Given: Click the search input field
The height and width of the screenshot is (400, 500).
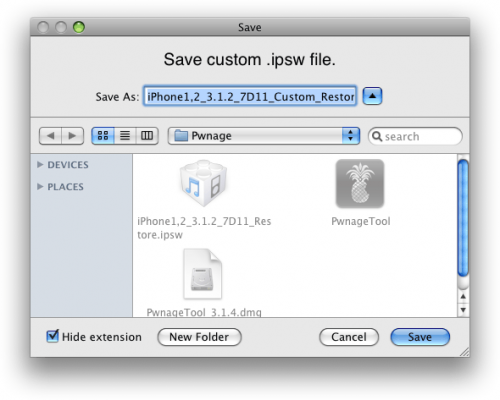Looking at the screenshot, I should [415, 136].
